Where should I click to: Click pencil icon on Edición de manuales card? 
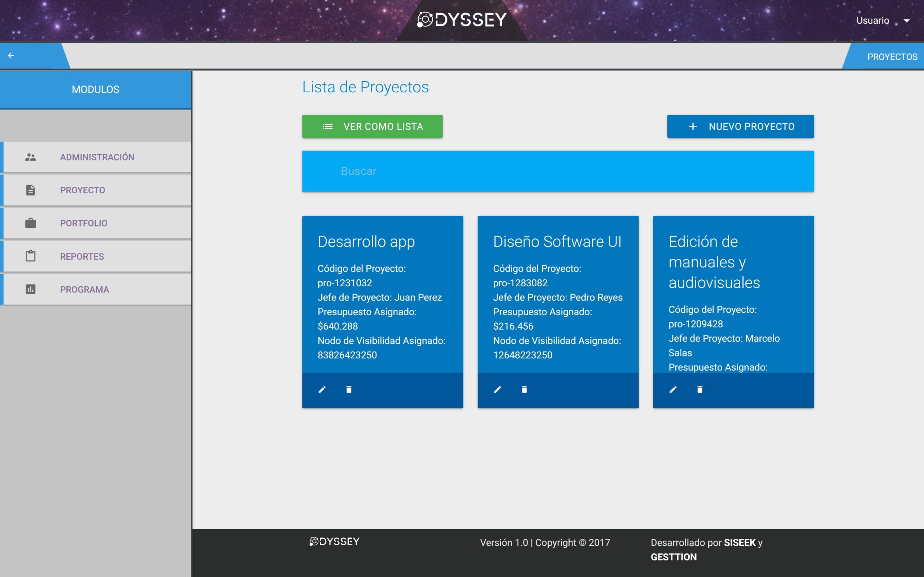click(673, 389)
